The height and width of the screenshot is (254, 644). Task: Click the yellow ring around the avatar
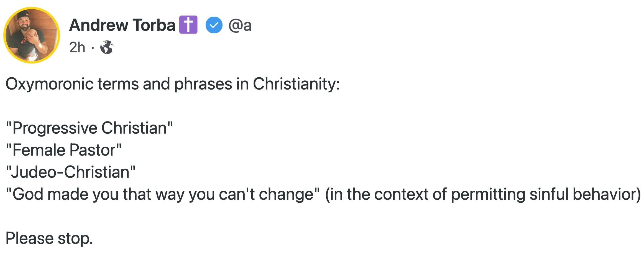click(6, 35)
